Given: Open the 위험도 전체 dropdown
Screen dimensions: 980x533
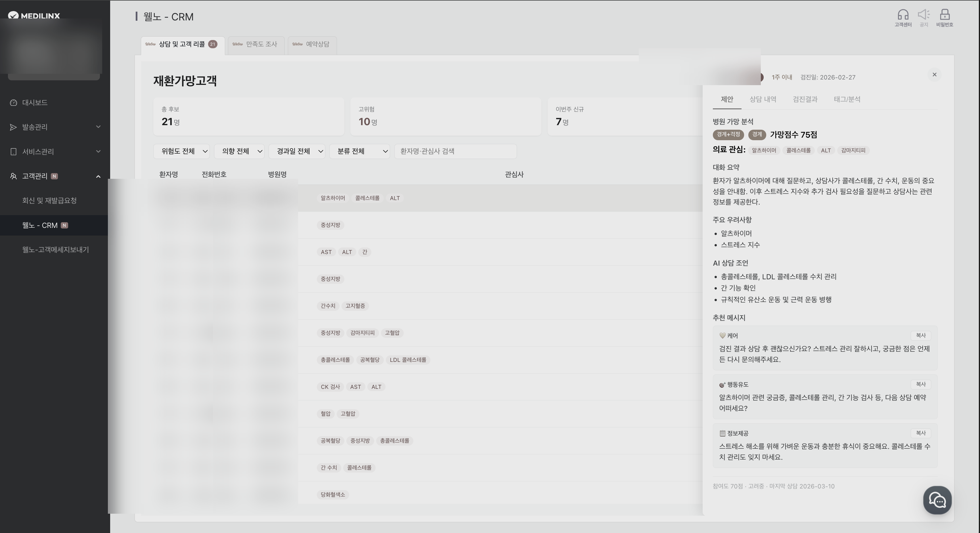Looking at the screenshot, I should pyautogui.click(x=181, y=152).
